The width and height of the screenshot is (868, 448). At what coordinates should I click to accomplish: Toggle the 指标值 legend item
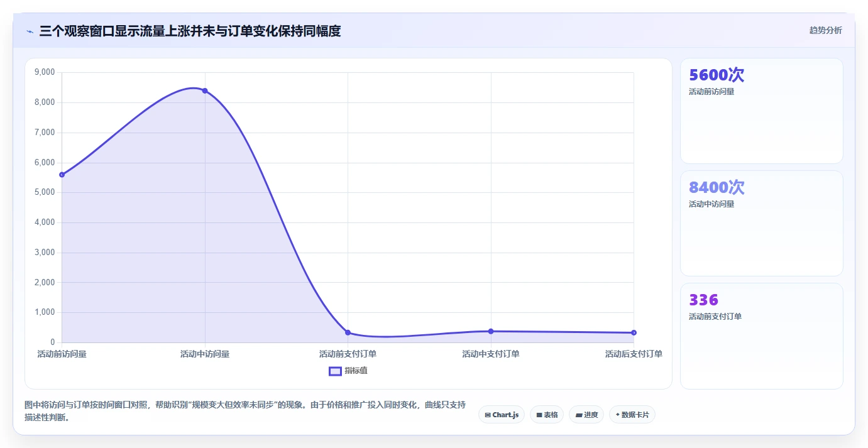click(348, 371)
